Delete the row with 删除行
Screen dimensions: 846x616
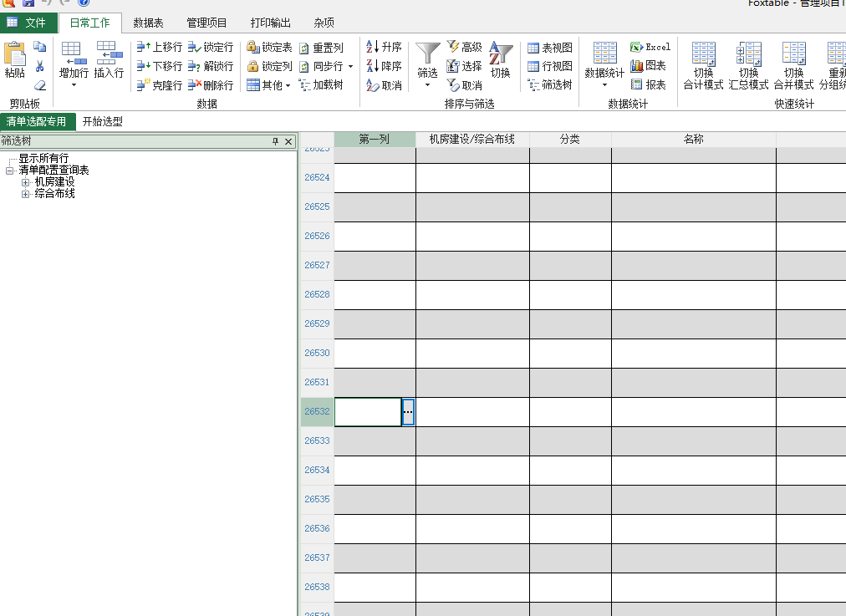[x=211, y=85]
